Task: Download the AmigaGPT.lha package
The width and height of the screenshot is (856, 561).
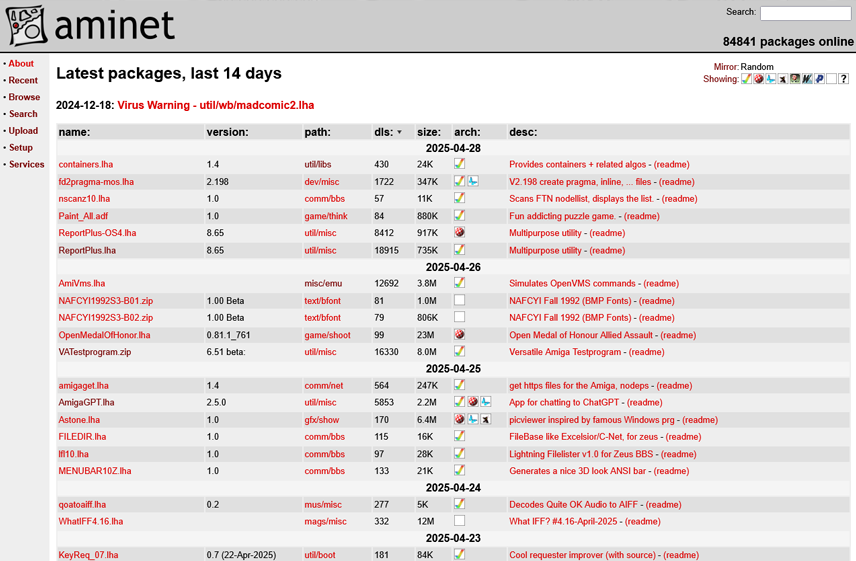Action: click(86, 403)
